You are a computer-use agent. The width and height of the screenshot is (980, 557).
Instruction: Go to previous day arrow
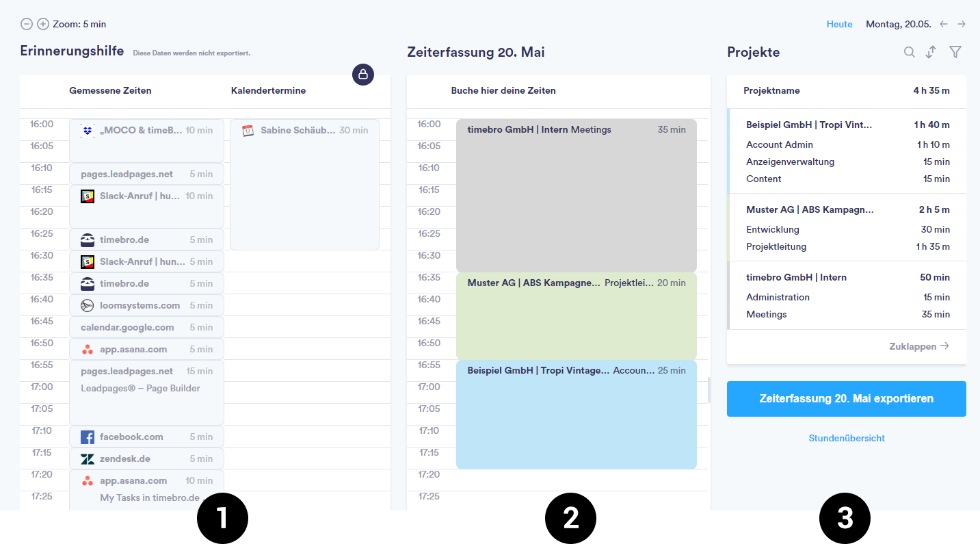pos(944,24)
